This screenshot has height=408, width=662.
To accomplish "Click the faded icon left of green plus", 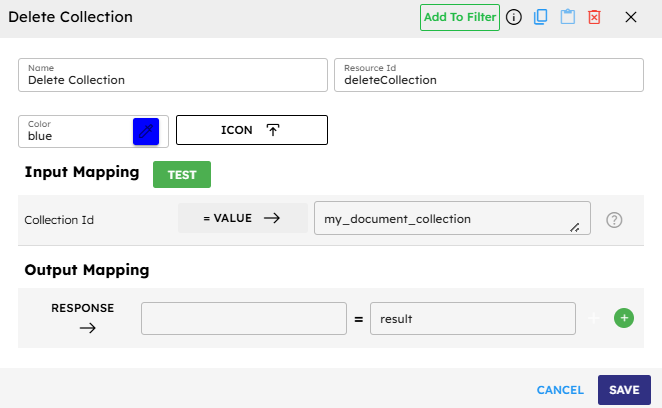I will [x=595, y=318].
